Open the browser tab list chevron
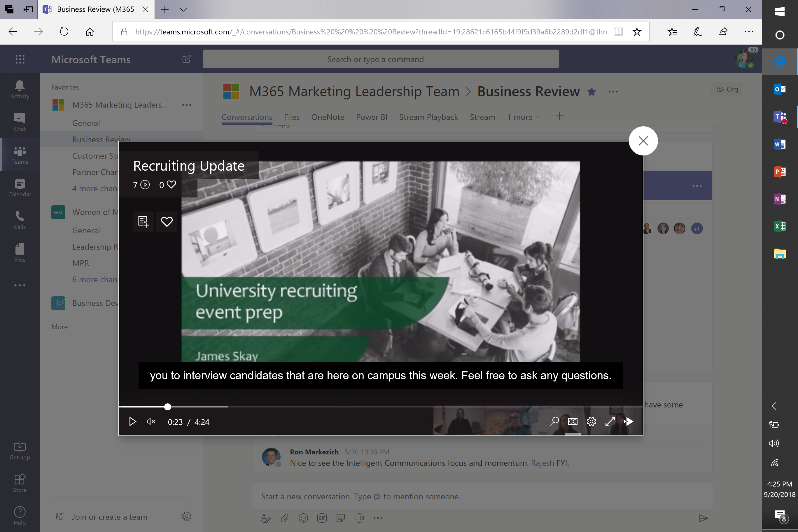798x532 pixels. pyautogui.click(x=183, y=10)
